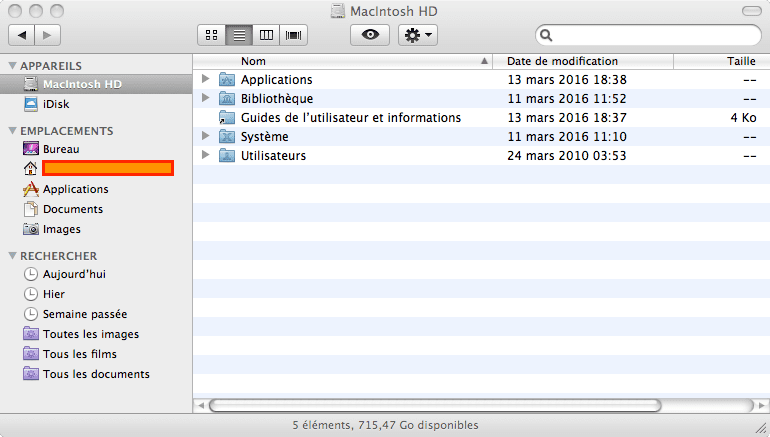Collapse the APPAREILS sidebar section

click(x=13, y=65)
